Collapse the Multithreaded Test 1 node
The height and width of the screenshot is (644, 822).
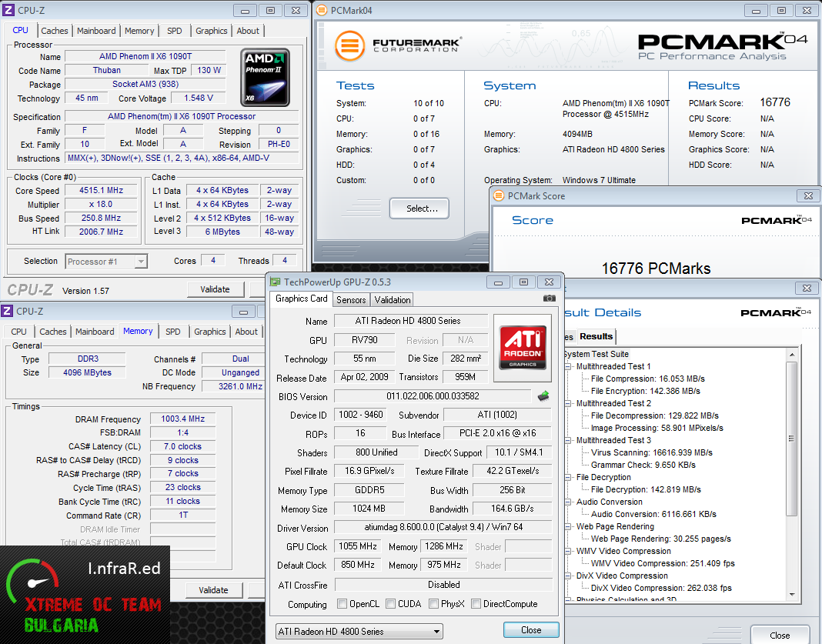point(568,366)
